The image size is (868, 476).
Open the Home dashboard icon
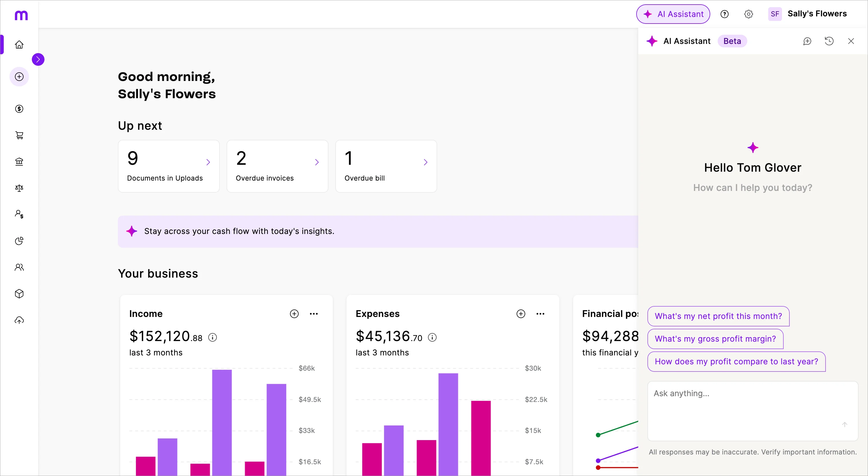coord(19,44)
